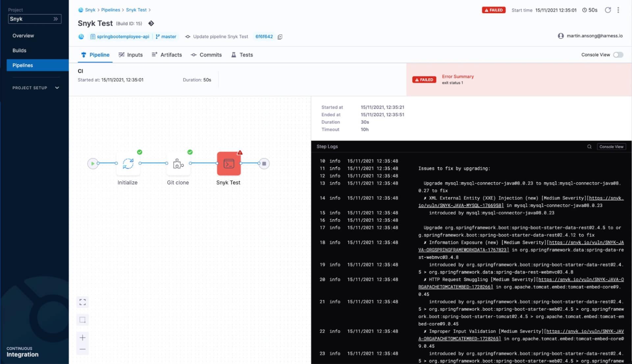Click the Snyk breadcrumb project icon
The image size is (632, 364).
pyautogui.click(x=81, y=10)
